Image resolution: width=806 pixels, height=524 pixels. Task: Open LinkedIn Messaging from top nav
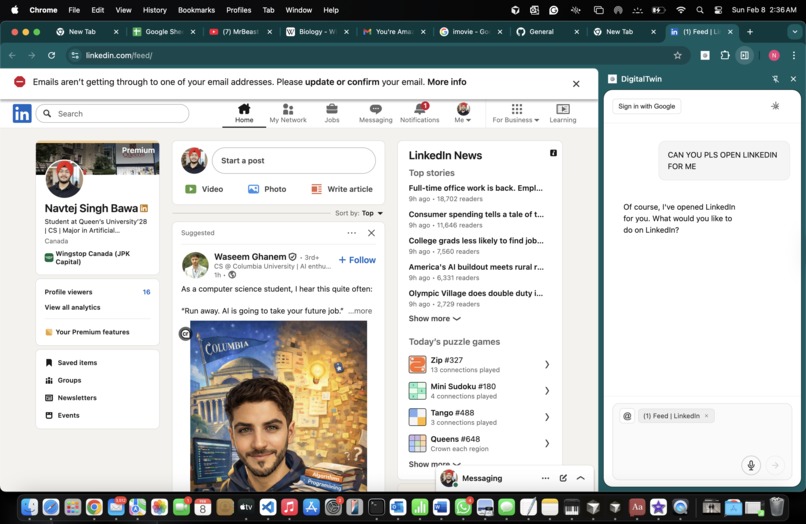click(375, 113)
